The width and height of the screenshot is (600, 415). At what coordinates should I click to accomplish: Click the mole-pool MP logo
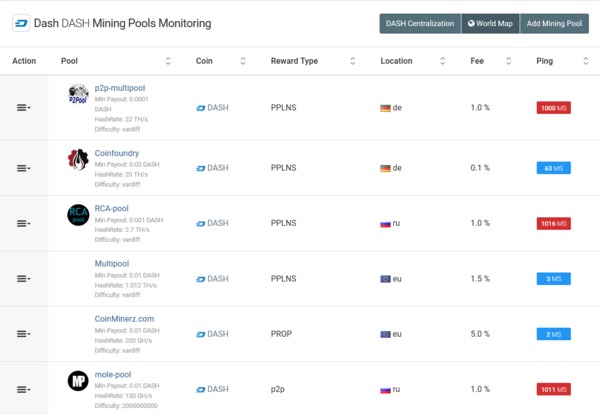click(78, 381)
